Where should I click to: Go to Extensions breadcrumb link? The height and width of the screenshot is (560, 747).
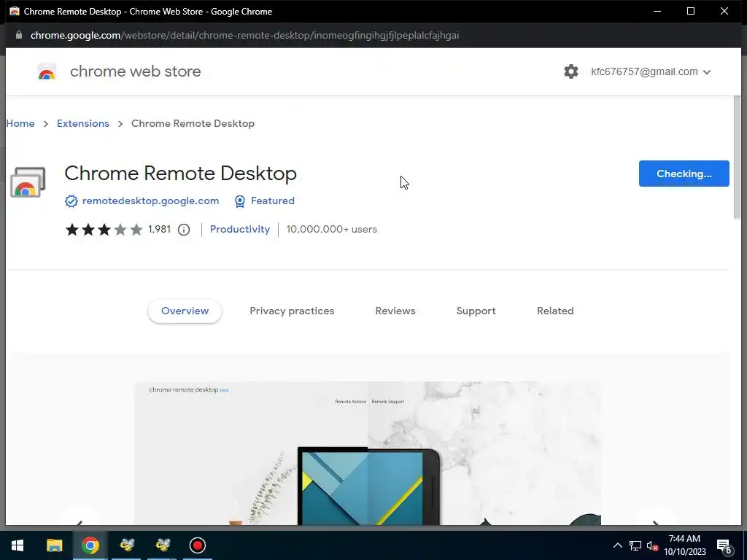(x=83, y=123)
